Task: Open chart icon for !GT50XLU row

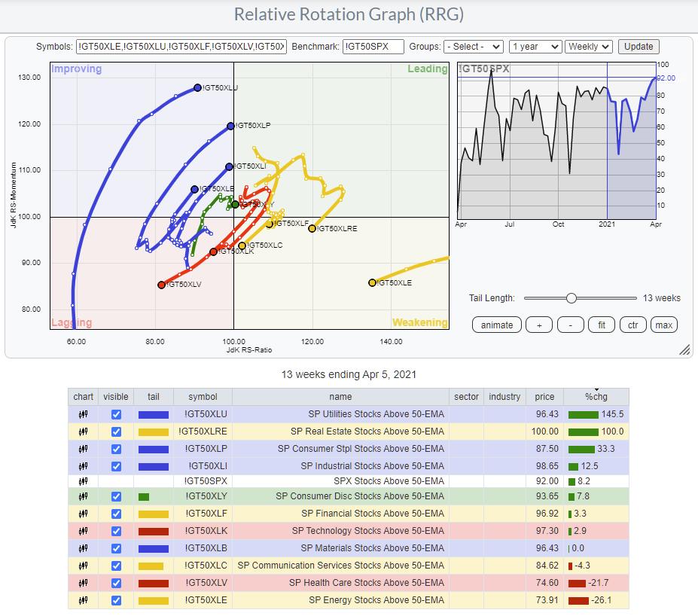Action: 83,415
